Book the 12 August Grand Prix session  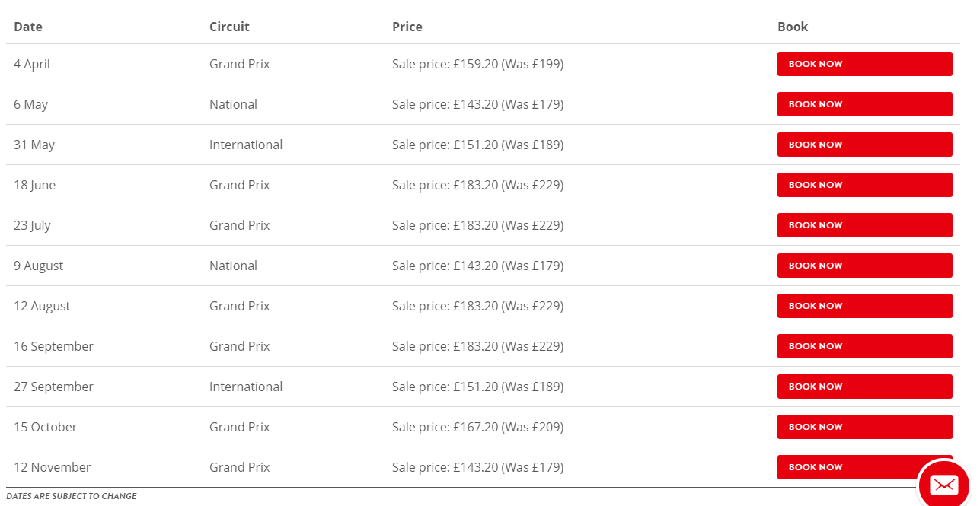864,306
